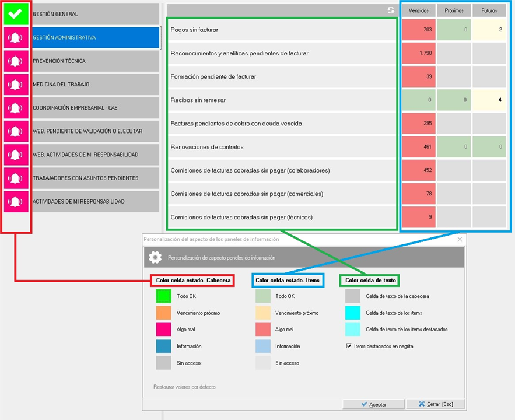Open the Web. Actividades de mi responsabilidad panel

95,155
